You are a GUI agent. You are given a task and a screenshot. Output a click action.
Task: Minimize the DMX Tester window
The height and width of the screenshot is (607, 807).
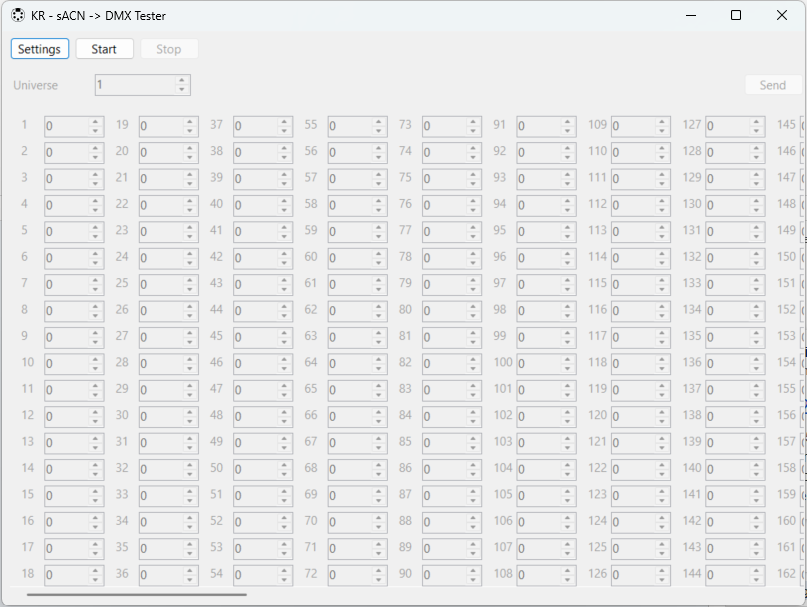691,15
